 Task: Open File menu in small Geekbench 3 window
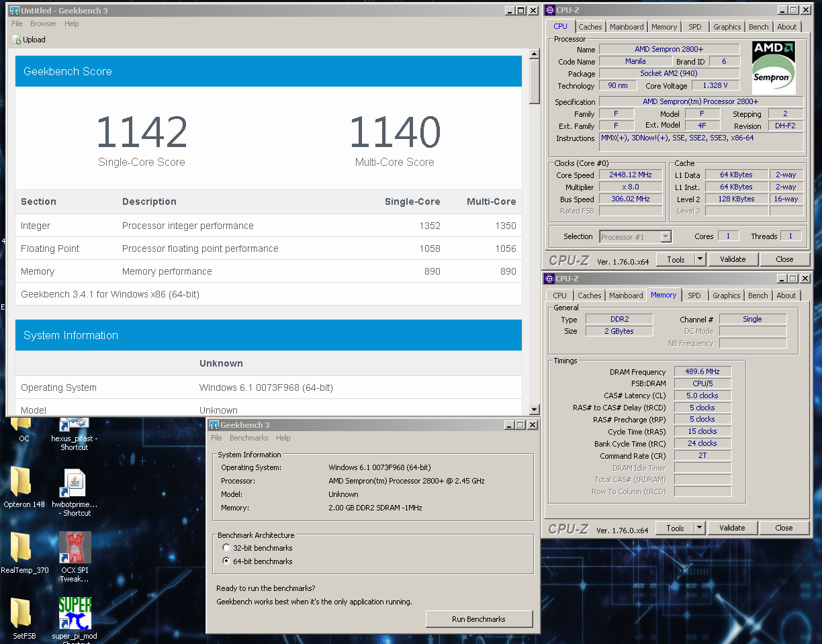[x=216, y=438]
